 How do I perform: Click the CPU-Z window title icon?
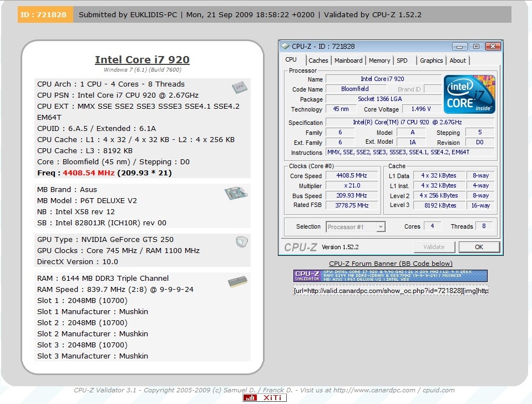(x=285, y=46)
